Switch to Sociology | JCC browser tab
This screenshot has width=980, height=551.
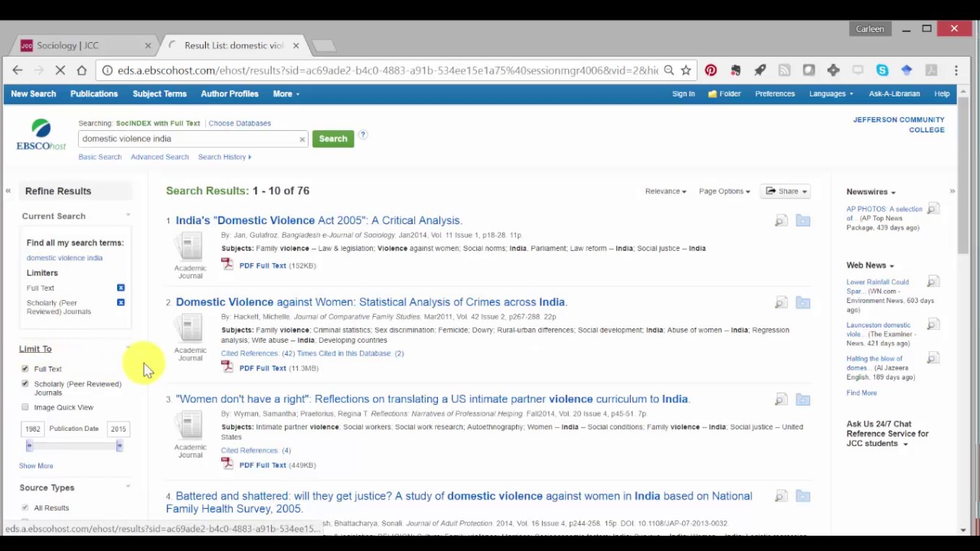[x=83, y=46]
